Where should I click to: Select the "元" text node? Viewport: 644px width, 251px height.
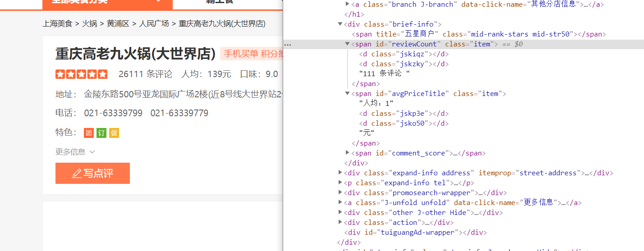pos(367,133)
